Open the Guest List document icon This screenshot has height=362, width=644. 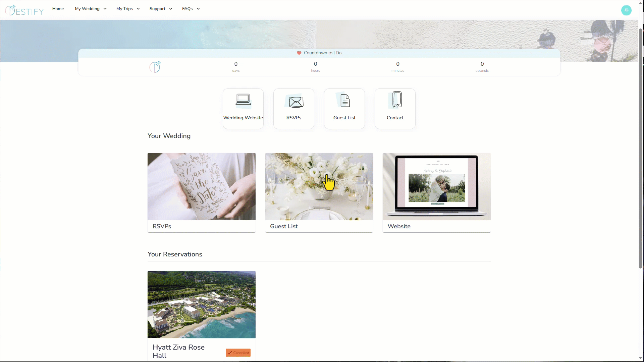345,101
